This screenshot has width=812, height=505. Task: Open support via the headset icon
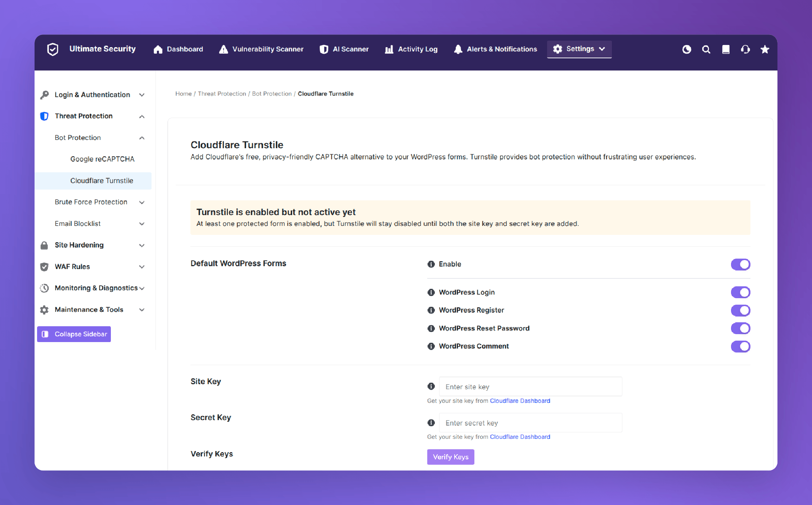click(745, 49)
